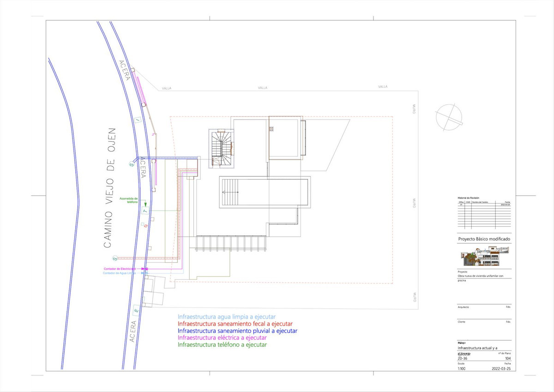Select the saneamiento fecal a ejecutar legend text
554x392 pixels.
pos(235,324)
